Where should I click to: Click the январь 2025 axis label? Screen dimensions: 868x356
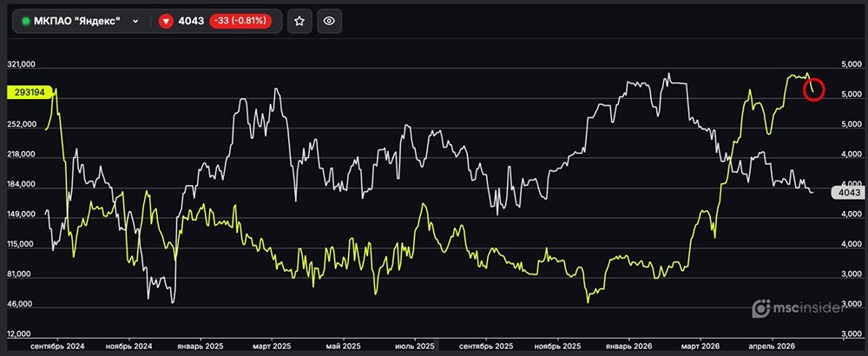click(200, 345)
